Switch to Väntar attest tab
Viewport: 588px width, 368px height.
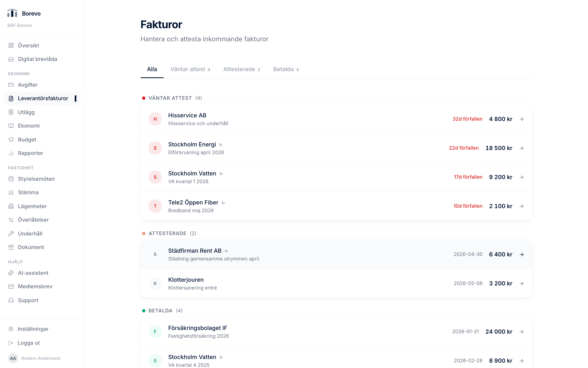coord(190,69)
